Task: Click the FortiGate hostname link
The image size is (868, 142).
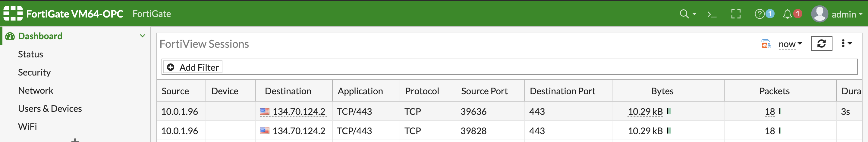Action: click(152, 14)
